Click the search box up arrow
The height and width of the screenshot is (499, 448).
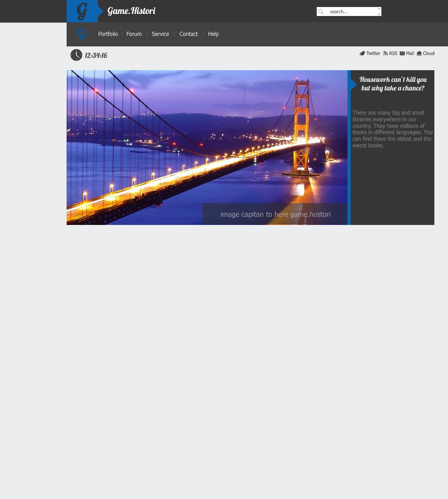(x=379, y=9)
